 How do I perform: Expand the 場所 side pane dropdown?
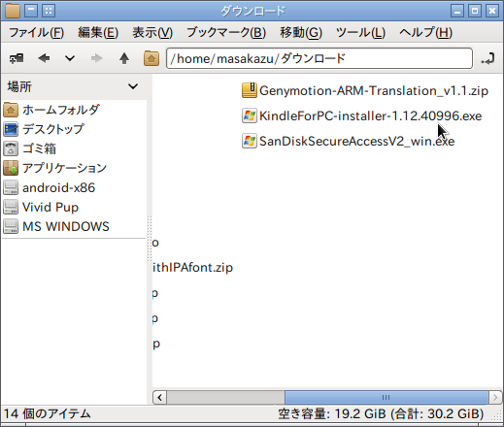click(133, 86)
